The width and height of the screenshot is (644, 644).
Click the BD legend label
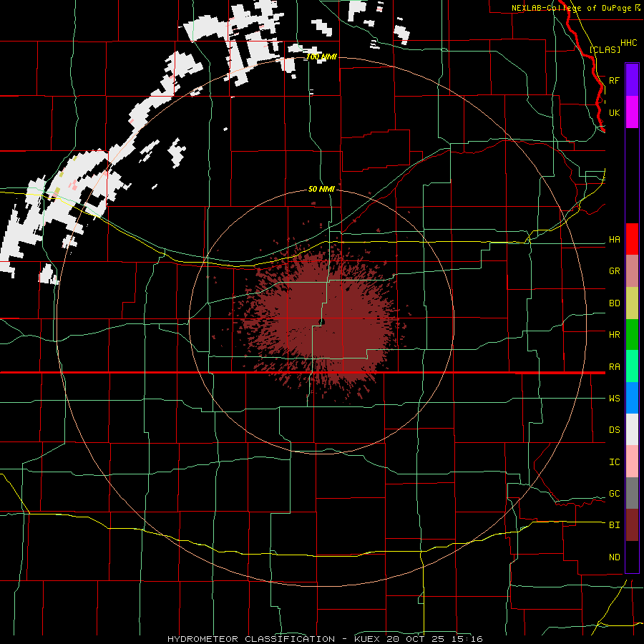coord(614,303)
